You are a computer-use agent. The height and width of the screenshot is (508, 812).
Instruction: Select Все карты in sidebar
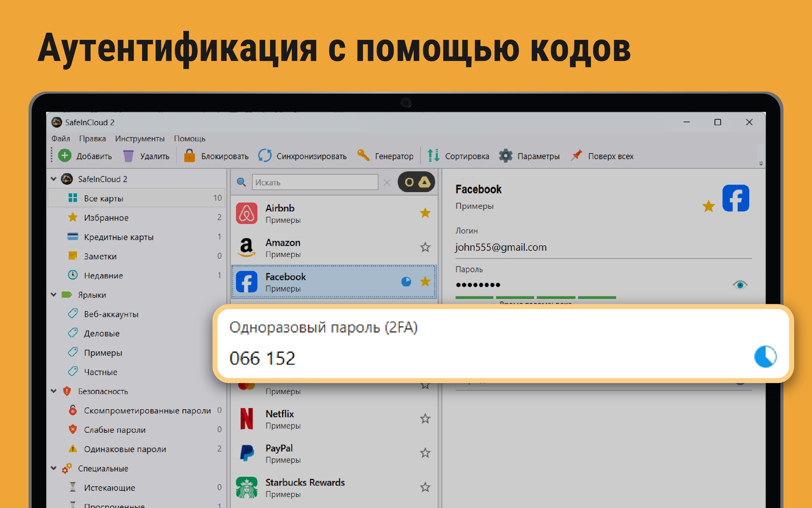point(136,198)
